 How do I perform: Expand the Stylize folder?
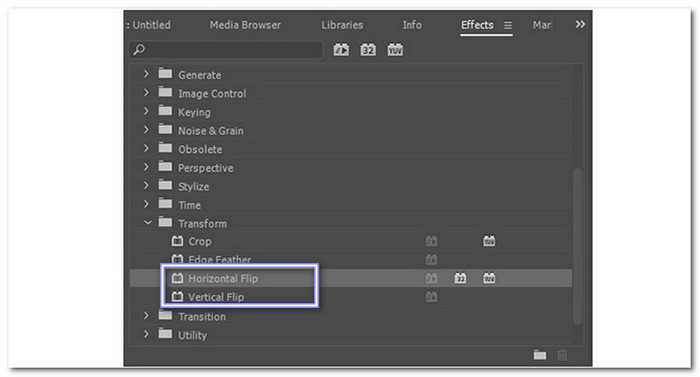146,185
